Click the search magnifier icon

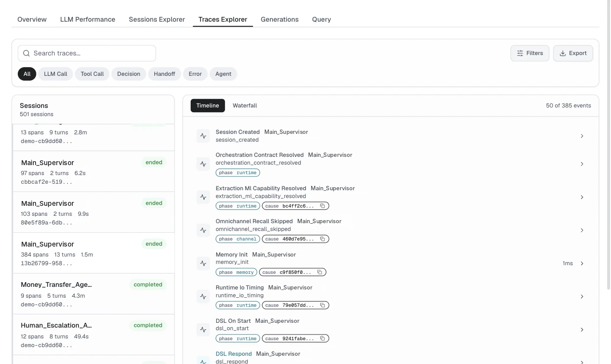click(26, 53)
